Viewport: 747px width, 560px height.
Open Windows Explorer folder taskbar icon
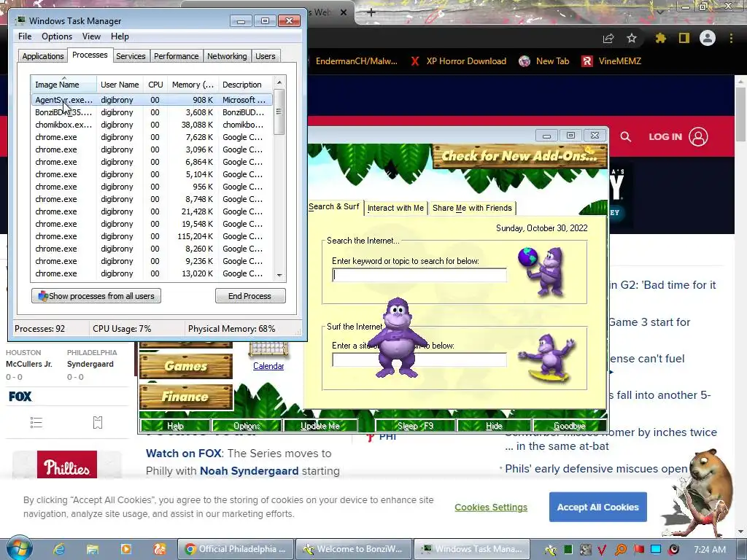coord(93,549)
